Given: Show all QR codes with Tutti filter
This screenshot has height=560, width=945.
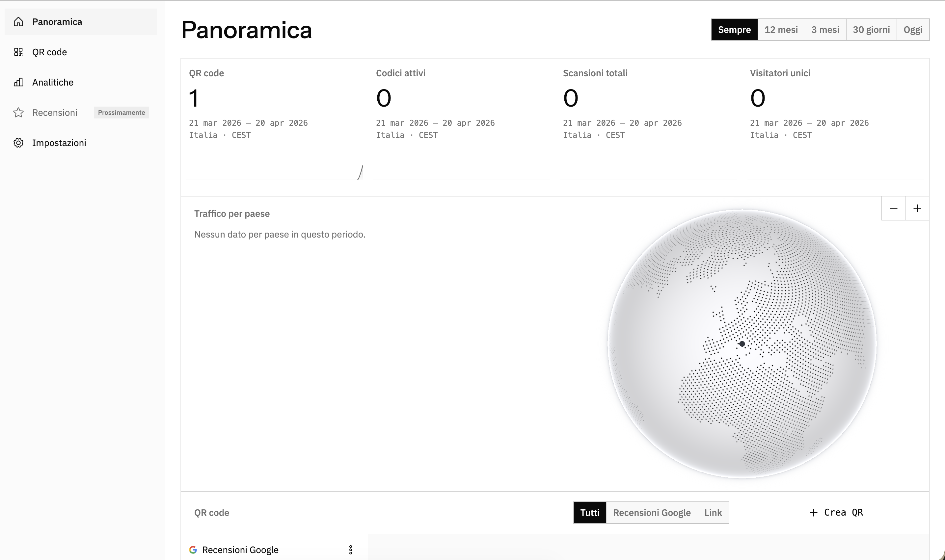Looking at the screenshot, I should [590, 512].
